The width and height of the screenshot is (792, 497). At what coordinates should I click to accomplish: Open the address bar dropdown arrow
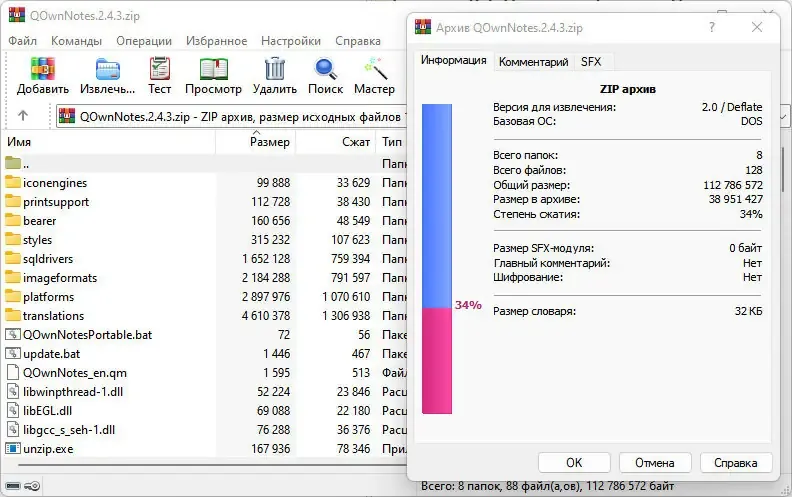click(783, 117)
